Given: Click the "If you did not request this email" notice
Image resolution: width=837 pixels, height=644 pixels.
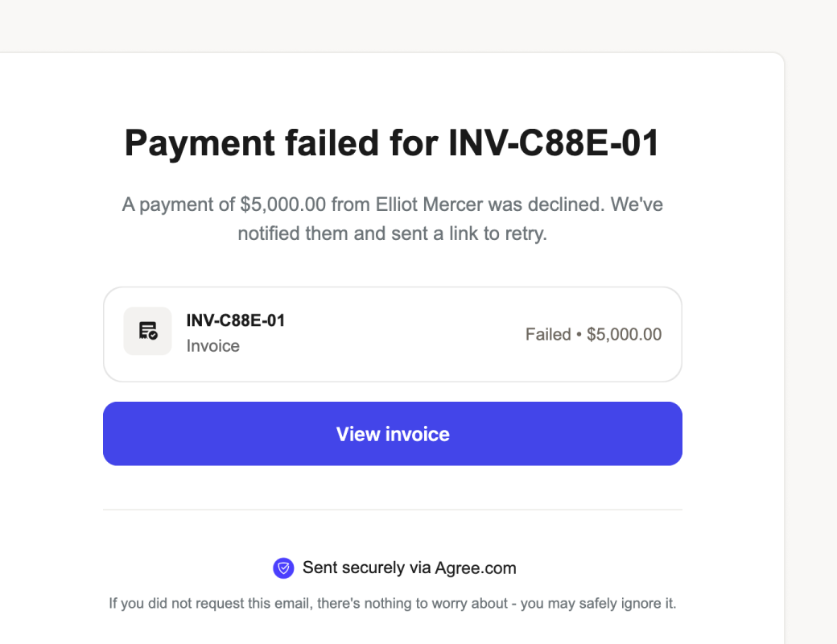Looking at the screenshot, I should click(x=209, y=603).
